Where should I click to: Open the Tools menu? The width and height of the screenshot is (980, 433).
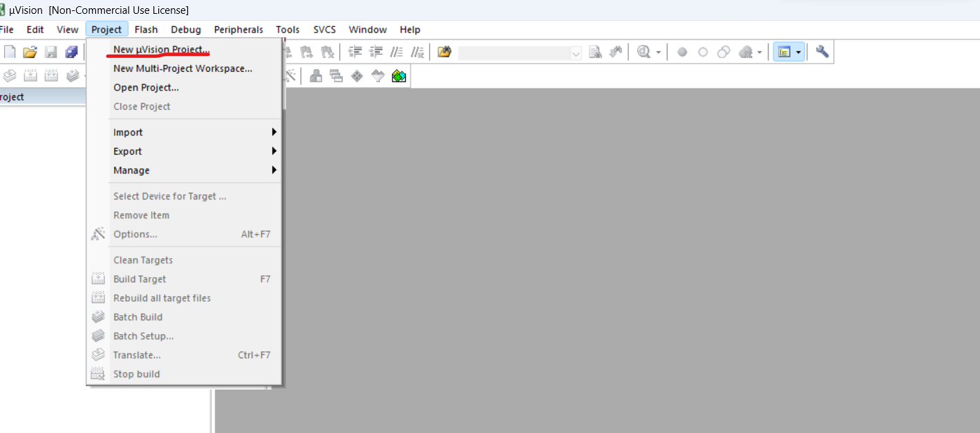288,30
